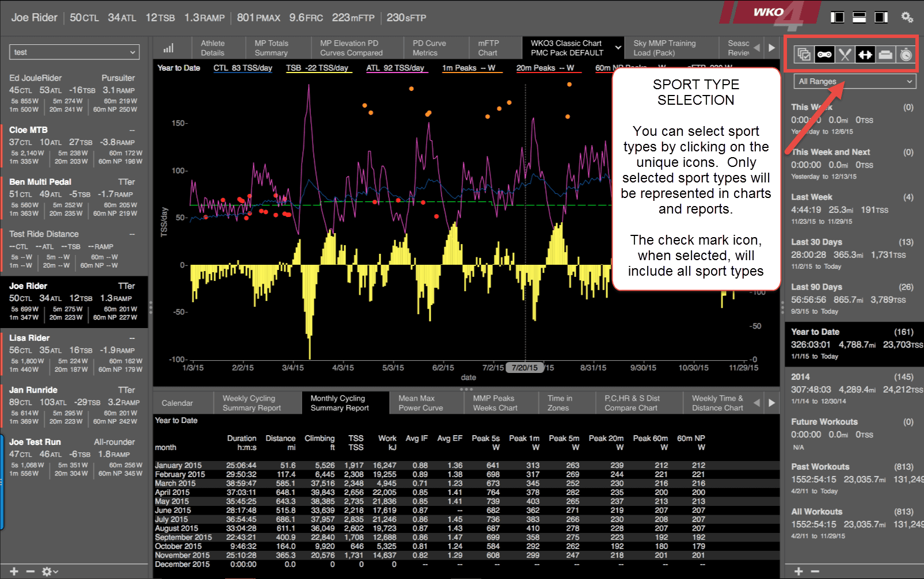Show or hide the left athlete panel

(838, 17)
